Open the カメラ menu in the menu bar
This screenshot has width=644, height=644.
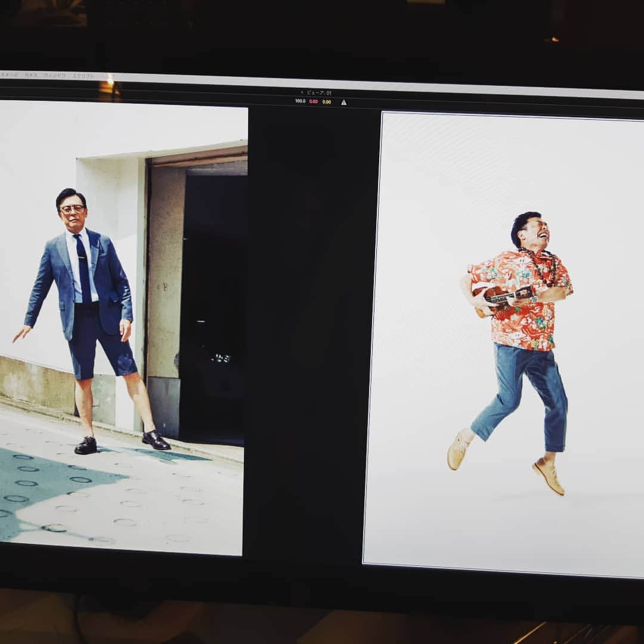click(x=31, y=75)
